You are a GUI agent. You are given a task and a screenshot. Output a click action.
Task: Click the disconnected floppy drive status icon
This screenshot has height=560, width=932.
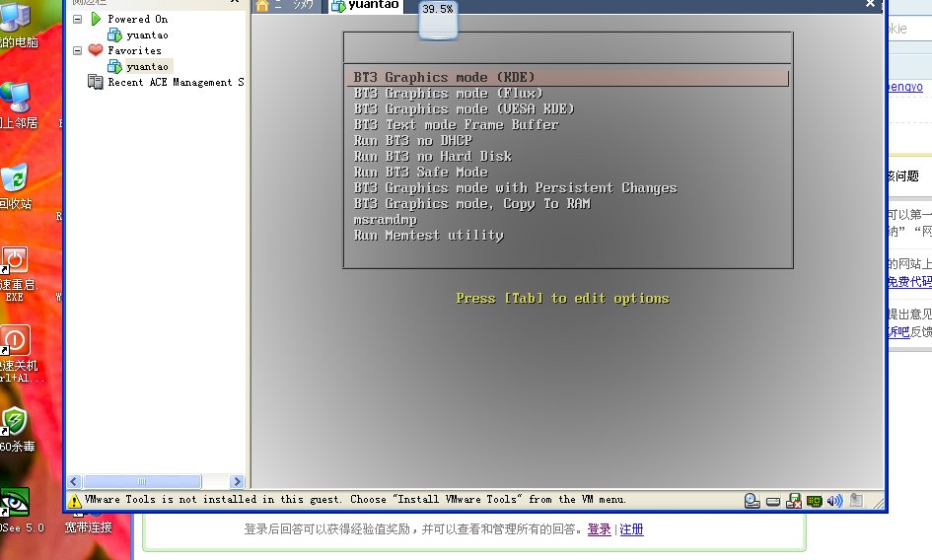794,501
